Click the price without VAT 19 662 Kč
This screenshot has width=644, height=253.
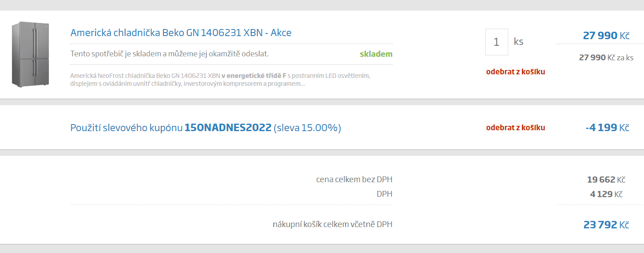tap(606, 180)
